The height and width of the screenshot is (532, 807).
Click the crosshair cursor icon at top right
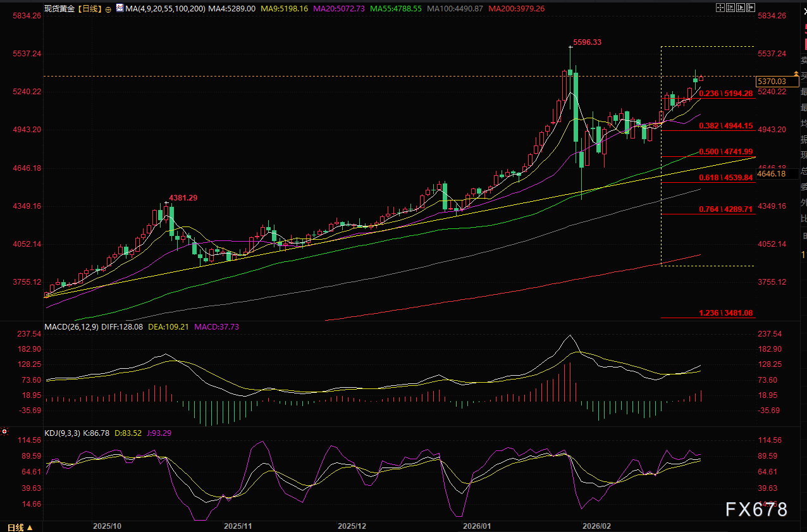click(x=720, y=8)
